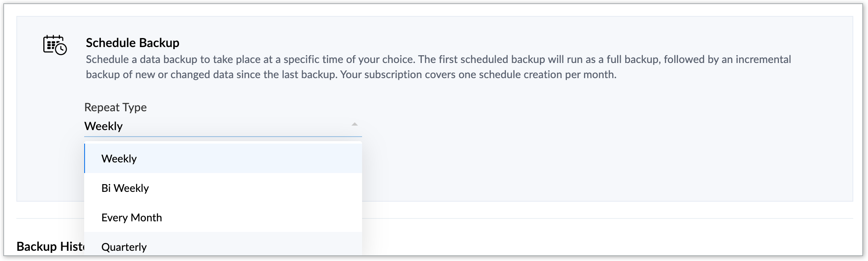
Task: Click the blue selection bar beside Weekly option
Action: [x=85, y=159]
